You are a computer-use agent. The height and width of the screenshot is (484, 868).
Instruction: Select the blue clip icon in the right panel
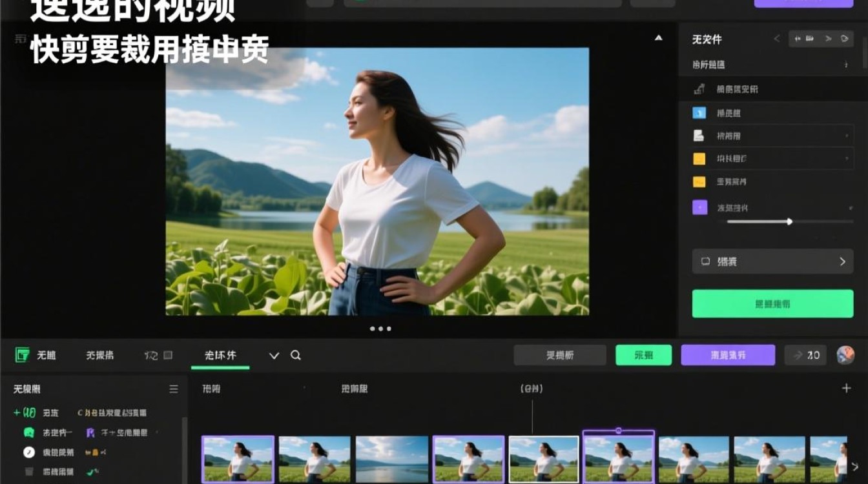pos(698,112)
